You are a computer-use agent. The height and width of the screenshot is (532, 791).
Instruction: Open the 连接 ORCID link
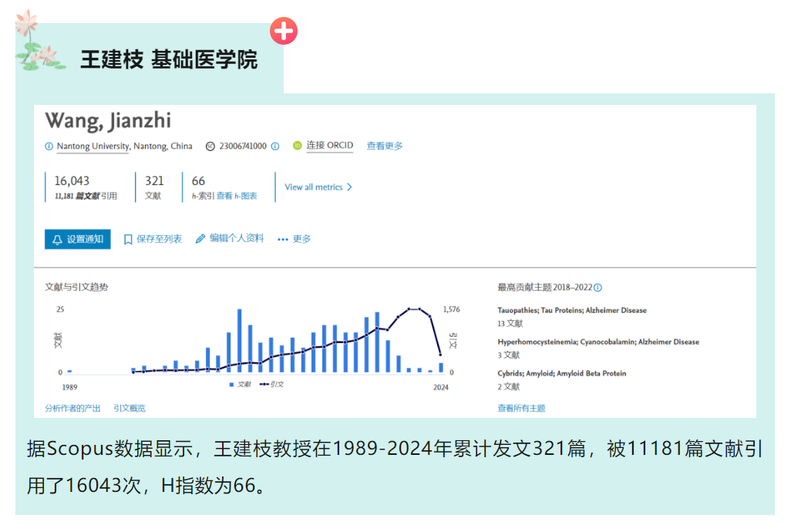(x=329, y=146)
